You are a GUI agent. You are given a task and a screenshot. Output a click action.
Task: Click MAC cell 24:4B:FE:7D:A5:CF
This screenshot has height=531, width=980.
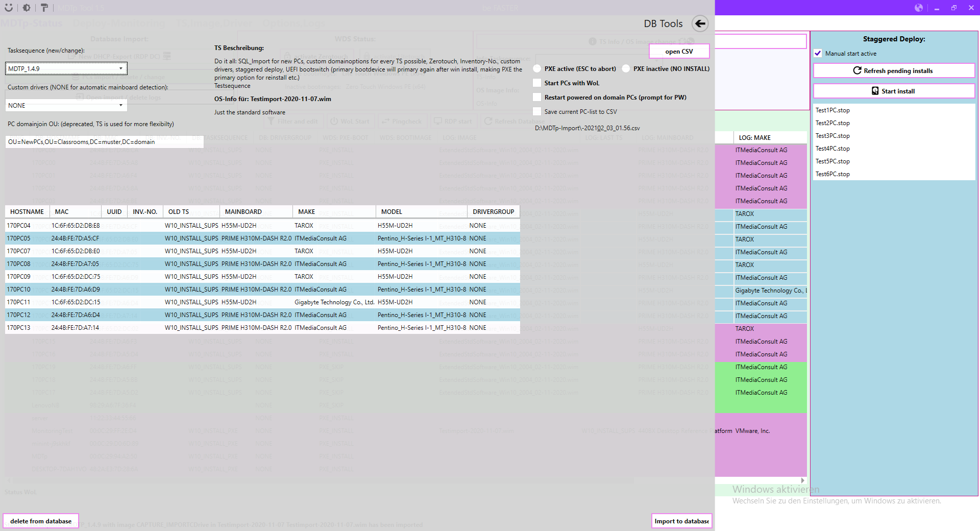(75, 238)
